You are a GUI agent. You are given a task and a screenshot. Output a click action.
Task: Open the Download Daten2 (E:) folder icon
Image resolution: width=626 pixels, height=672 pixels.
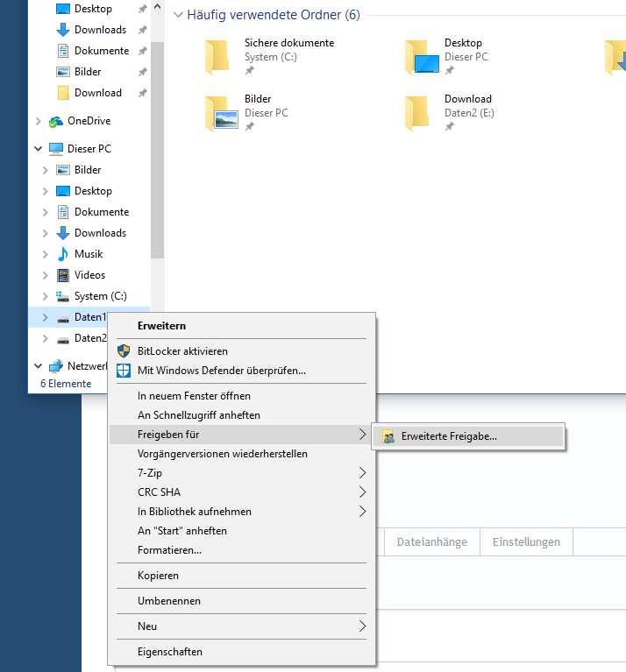416,113
